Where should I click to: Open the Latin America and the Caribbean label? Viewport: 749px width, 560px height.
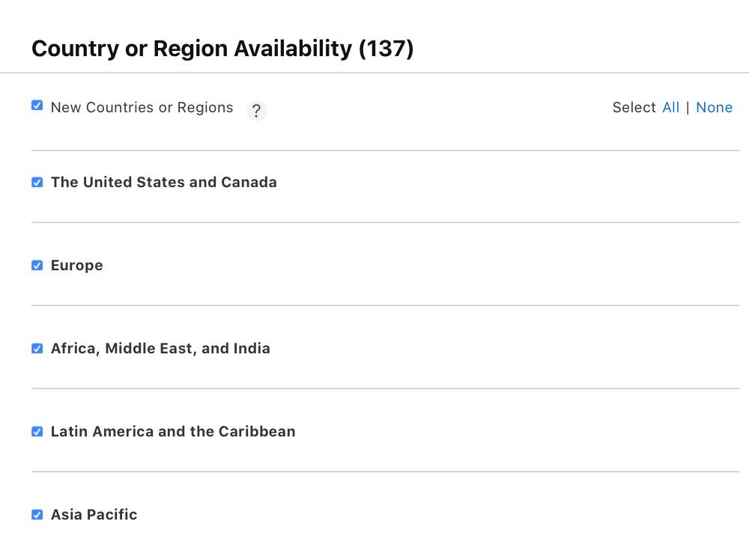tap(173, 431)
